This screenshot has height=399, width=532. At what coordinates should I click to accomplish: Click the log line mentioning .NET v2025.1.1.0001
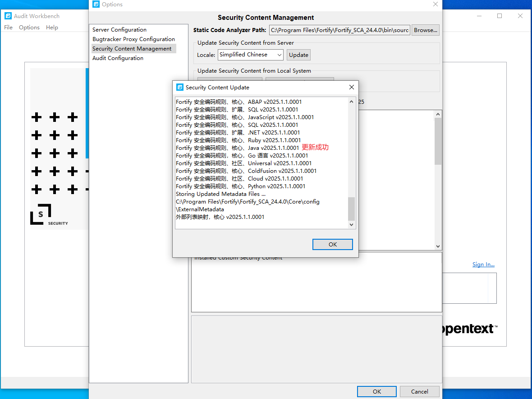[238, 132]
